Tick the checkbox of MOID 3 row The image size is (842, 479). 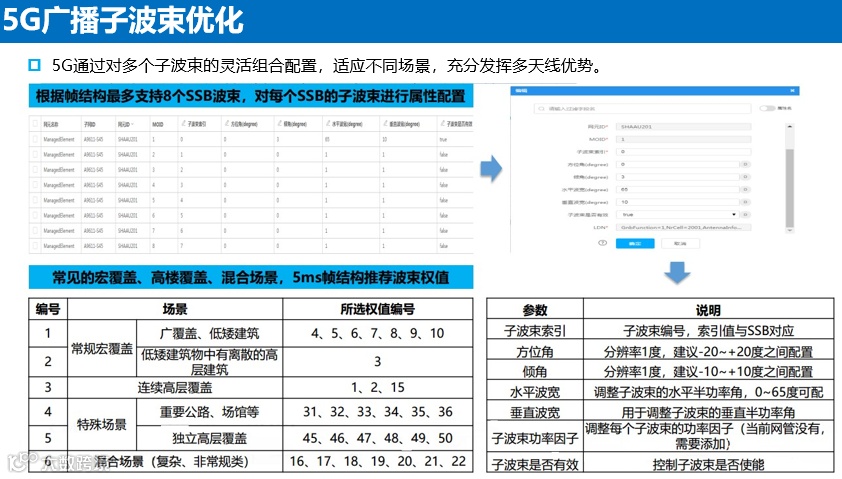point(35,170)
